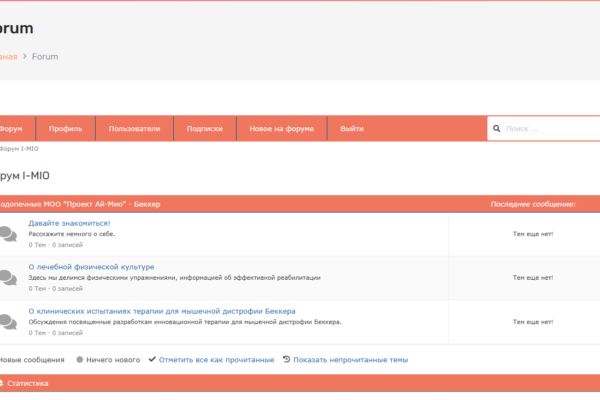Viewport: 600px width, 400px height.
Task: Click the history clock icon beside Показать непрочитанные темы
Action: (x=287, y=359)
